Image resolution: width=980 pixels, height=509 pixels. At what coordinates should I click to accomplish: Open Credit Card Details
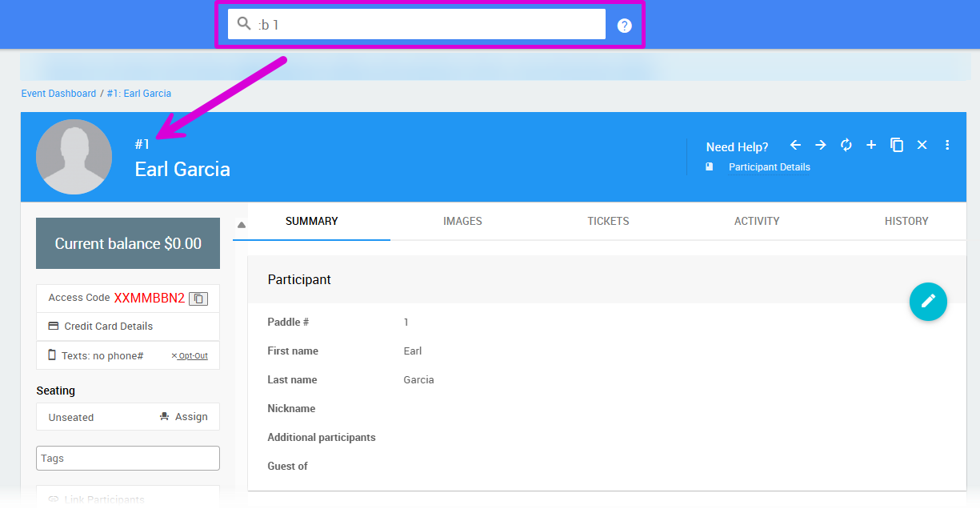tap(108, 327)
